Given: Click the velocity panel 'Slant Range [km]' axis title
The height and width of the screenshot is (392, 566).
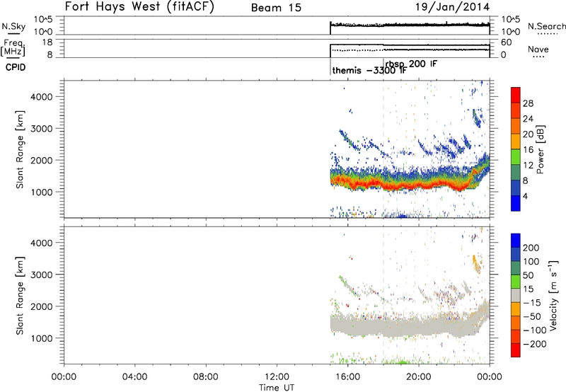Looking at the screenshot, I should coord(20,296).
